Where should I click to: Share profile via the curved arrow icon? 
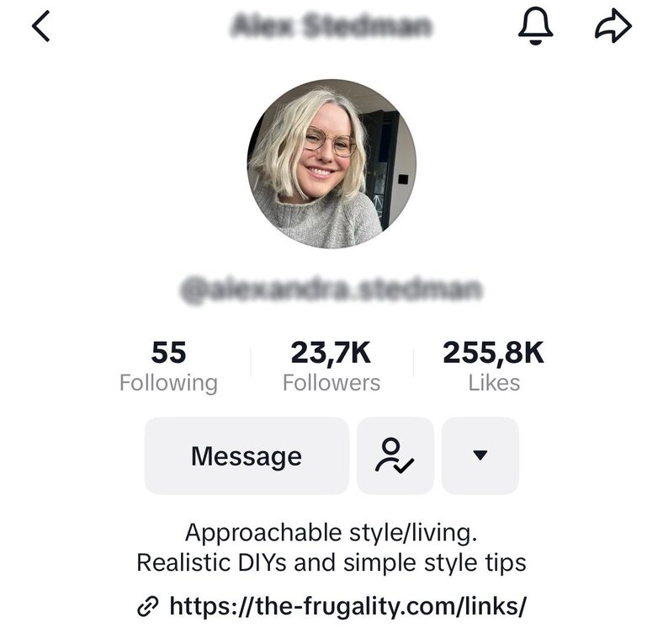[x=613, y=27]
